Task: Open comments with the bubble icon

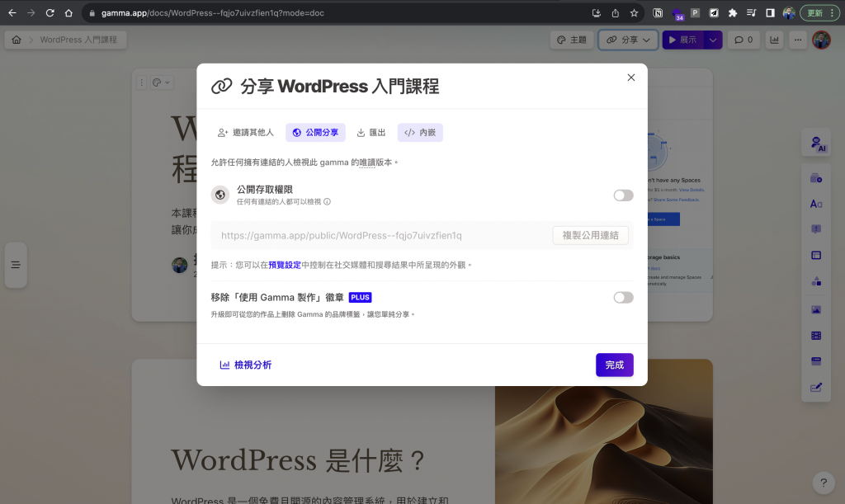Action: pos(744,40)
